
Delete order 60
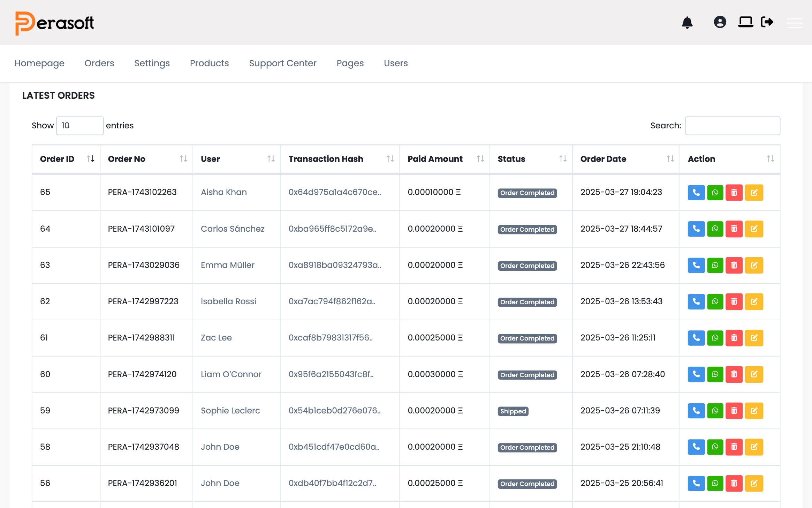tap(734, 374)
